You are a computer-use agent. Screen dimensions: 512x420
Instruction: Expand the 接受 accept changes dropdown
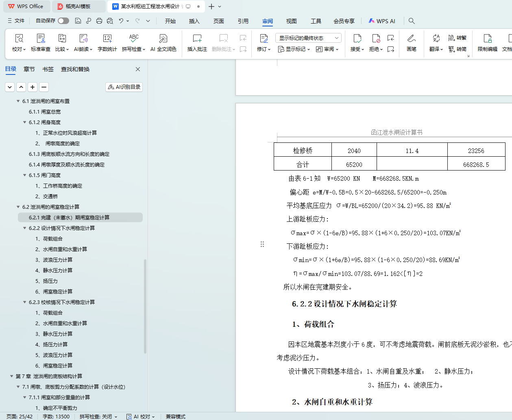click(357, 49)
